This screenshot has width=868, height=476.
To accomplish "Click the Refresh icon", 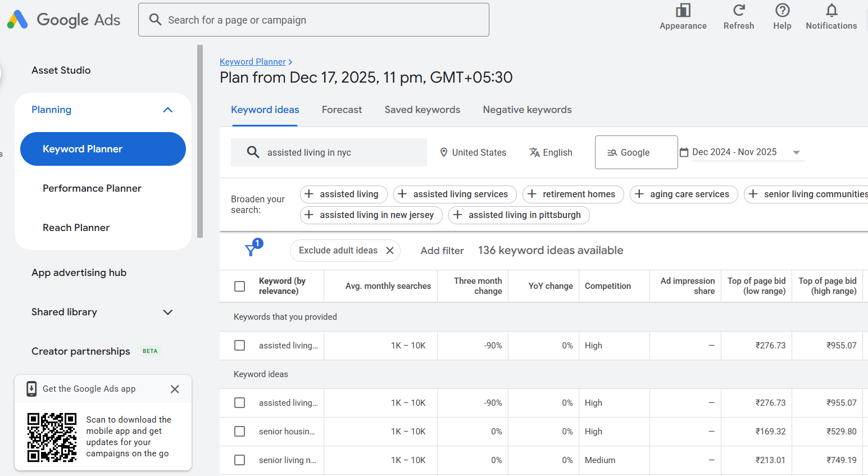I will tap(739, 10).
